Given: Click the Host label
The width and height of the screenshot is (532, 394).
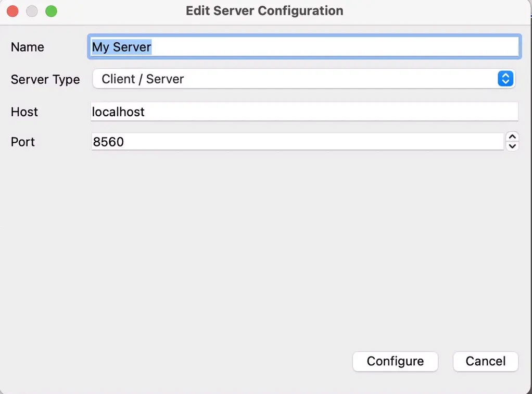Looking at the screenshot, I should point(24,112).
